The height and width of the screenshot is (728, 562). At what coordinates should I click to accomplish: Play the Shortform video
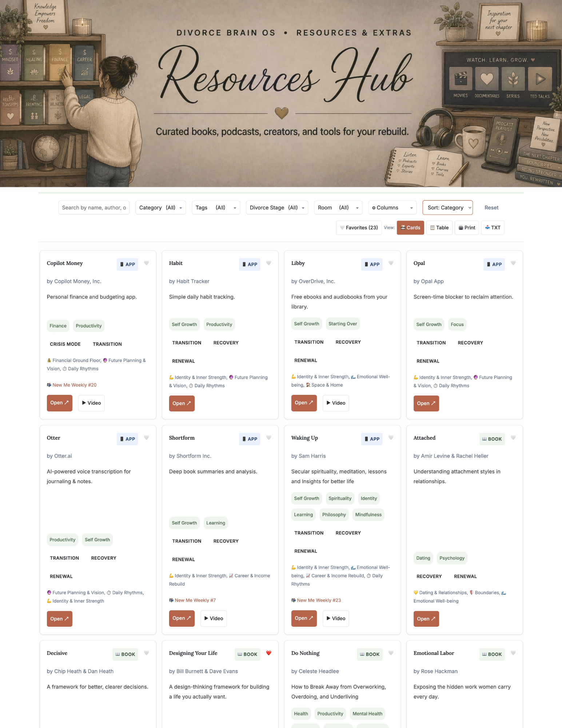pos(214,618)
